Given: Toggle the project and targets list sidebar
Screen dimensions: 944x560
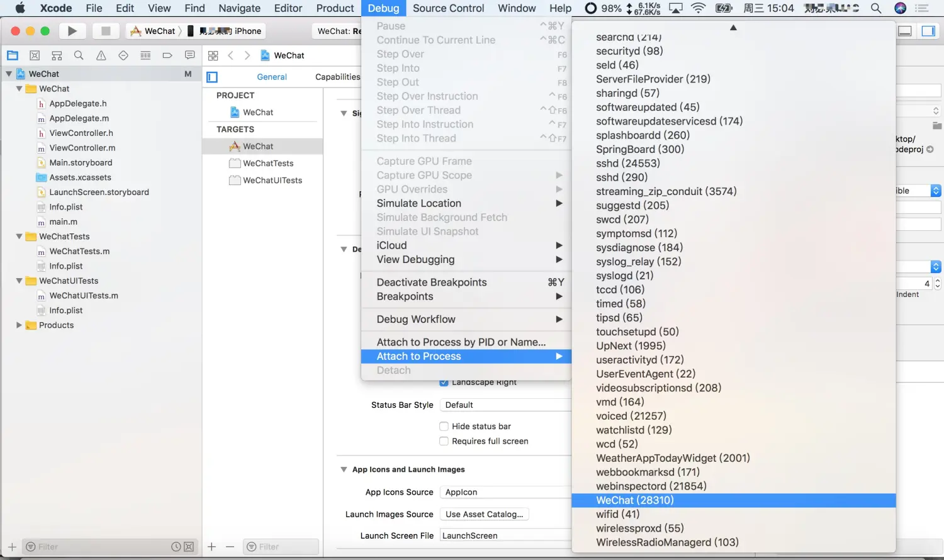Looking at the screenshot, I should (x=212, y=77).
